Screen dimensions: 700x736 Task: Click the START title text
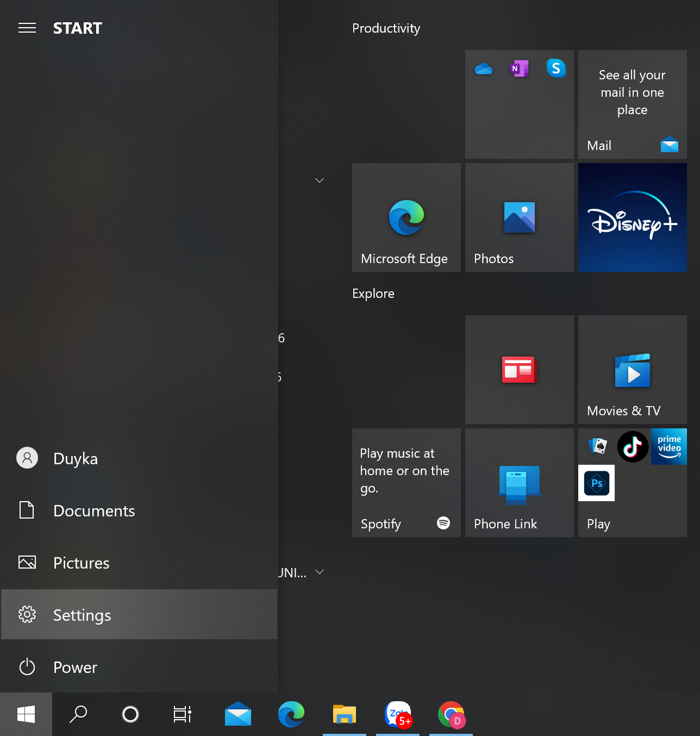coord(78,28)
